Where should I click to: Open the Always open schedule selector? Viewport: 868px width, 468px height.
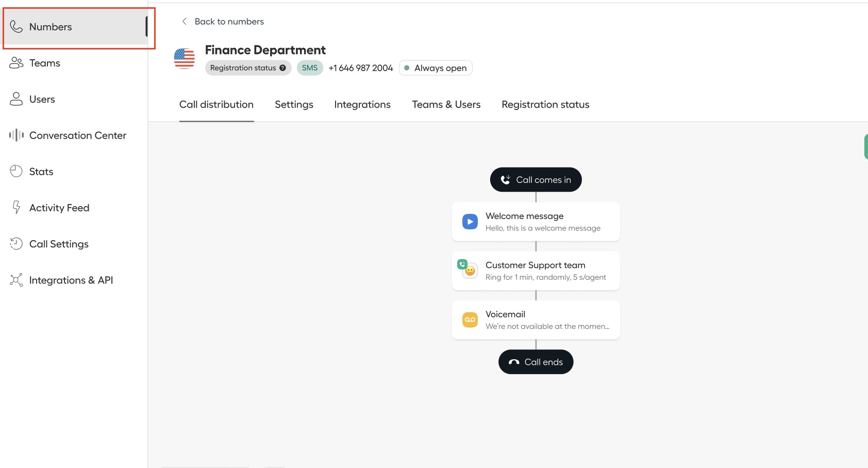(x=436, y=68)
